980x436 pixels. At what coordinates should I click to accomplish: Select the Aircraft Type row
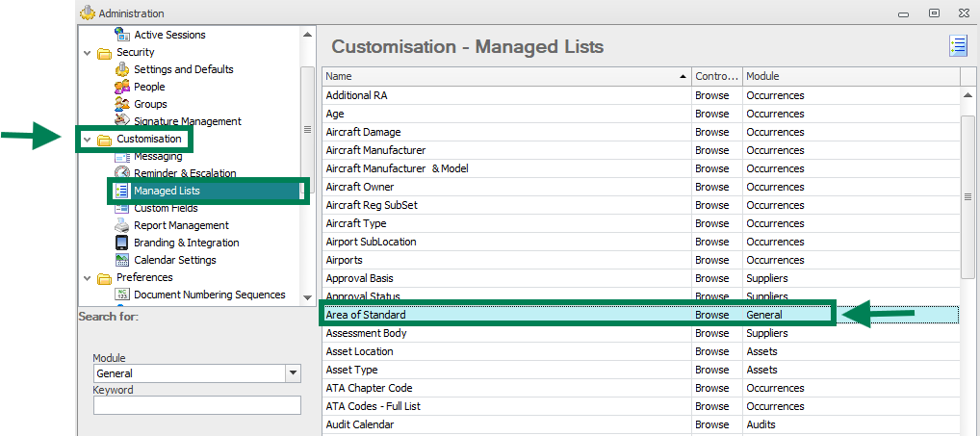click(x=640, y=223)
